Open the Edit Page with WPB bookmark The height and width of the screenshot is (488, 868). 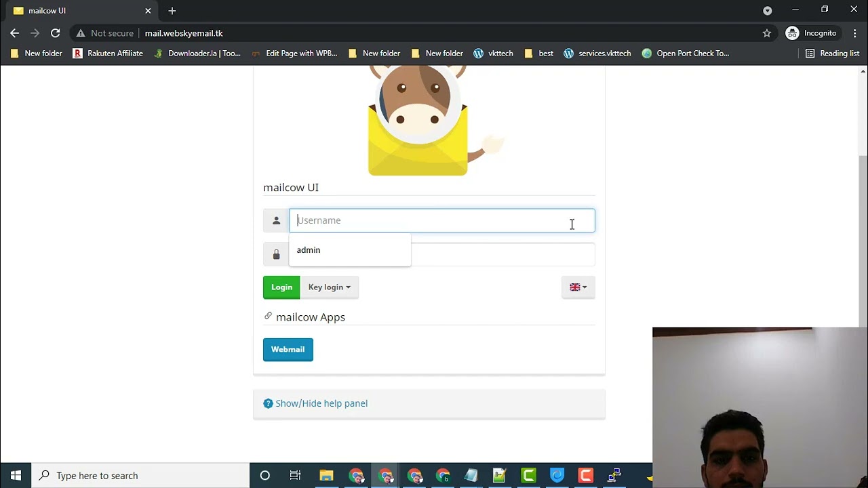click(294, 53)
